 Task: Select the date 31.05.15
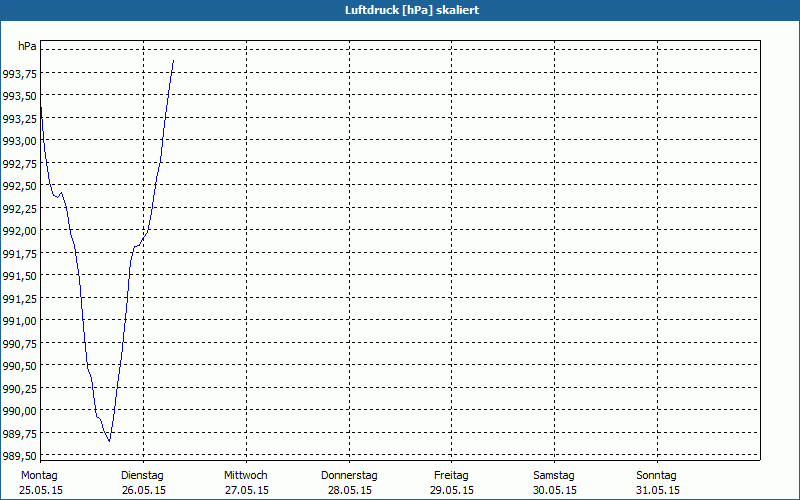(x=657, y=490)
